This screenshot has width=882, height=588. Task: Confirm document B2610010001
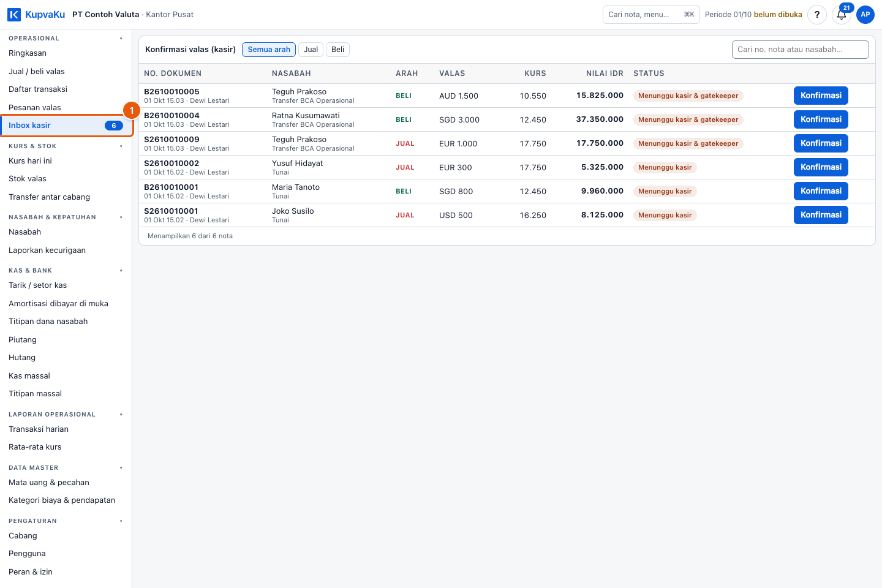821,191
